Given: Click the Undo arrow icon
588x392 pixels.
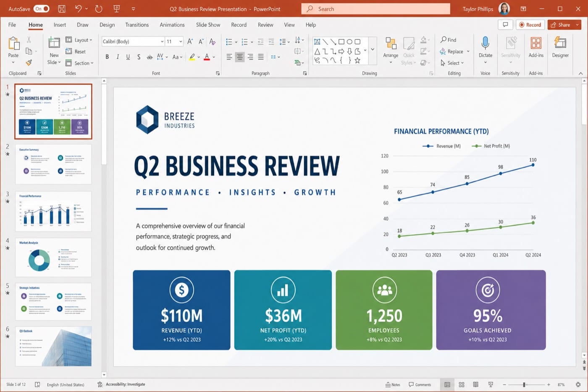Looking at the screenshot, I should click(78, 8).
